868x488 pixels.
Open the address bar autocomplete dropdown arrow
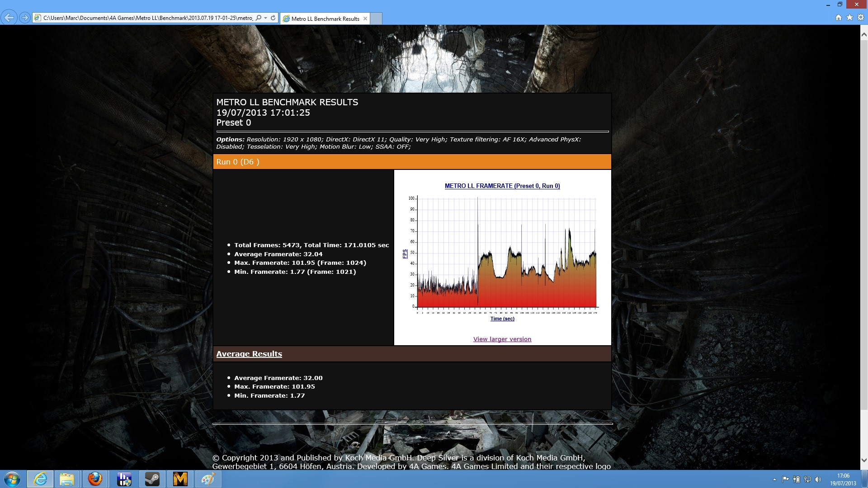pyautogui.click(x=266, y=18)
